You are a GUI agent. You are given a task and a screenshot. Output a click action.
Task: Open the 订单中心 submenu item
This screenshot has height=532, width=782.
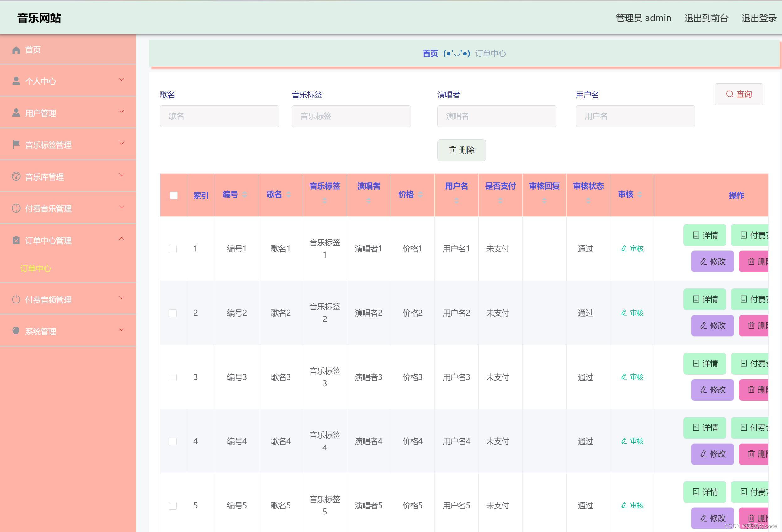(x=36, y=268)
